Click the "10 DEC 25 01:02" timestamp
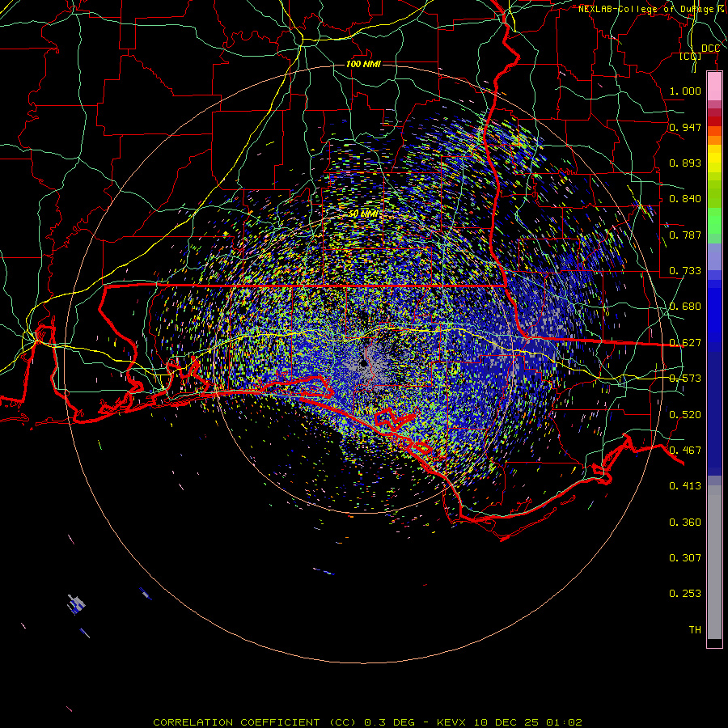Image resolution: width=728 pixels, height=728 pixels. (528, 722)
